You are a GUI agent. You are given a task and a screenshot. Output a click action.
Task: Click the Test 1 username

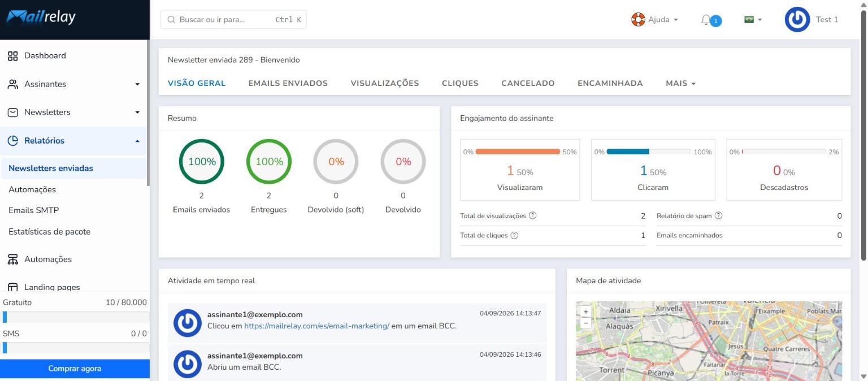point(827,20)
